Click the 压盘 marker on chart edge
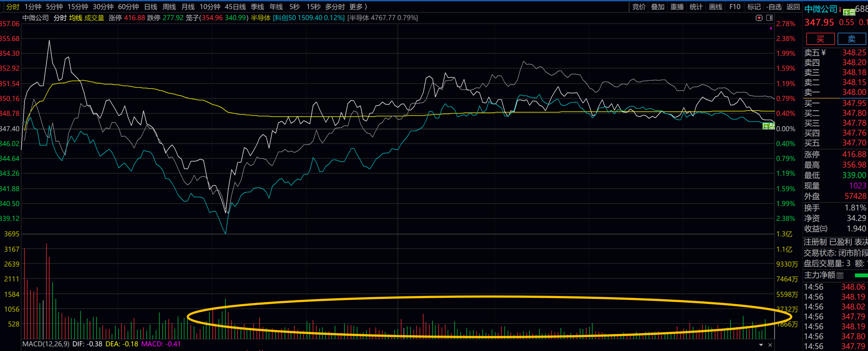868x351 pixels. [x=768, y=127]
